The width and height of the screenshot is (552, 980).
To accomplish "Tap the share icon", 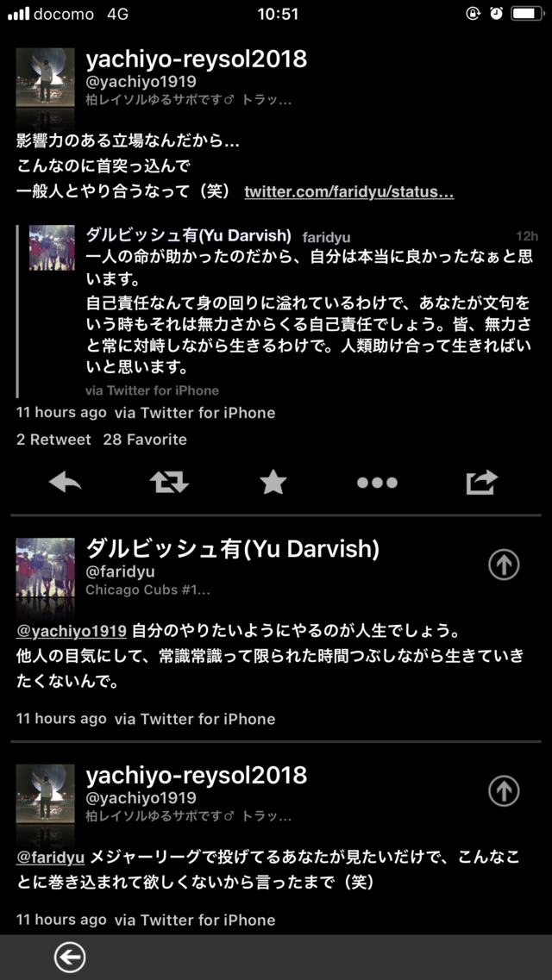I will (x=481, y=482).
